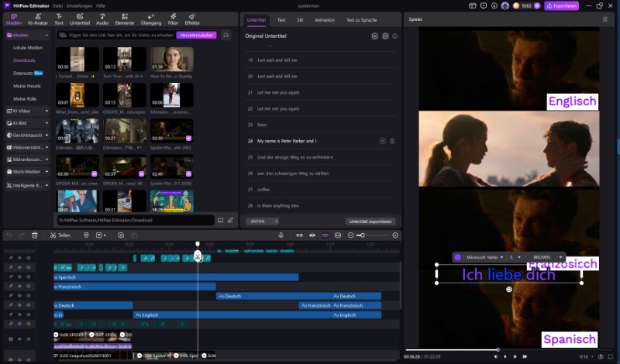The image size is (620, 364).
Task: Open the Elemente tool
Action: pyautogui.click(x=125, y=19)
